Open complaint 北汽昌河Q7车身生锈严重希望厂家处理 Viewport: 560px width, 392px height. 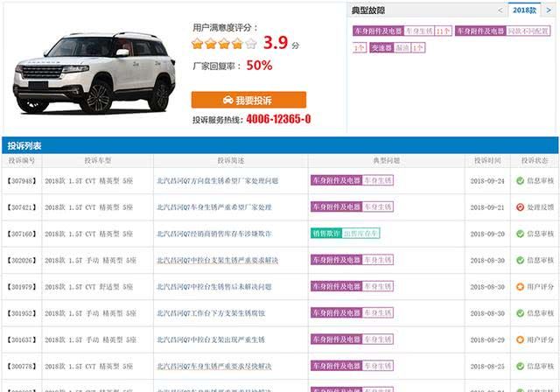click(x=214, y=207)
